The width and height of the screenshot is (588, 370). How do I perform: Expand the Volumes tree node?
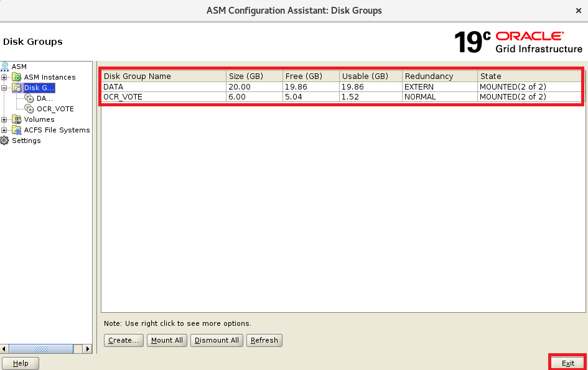(x=4, y=119)
